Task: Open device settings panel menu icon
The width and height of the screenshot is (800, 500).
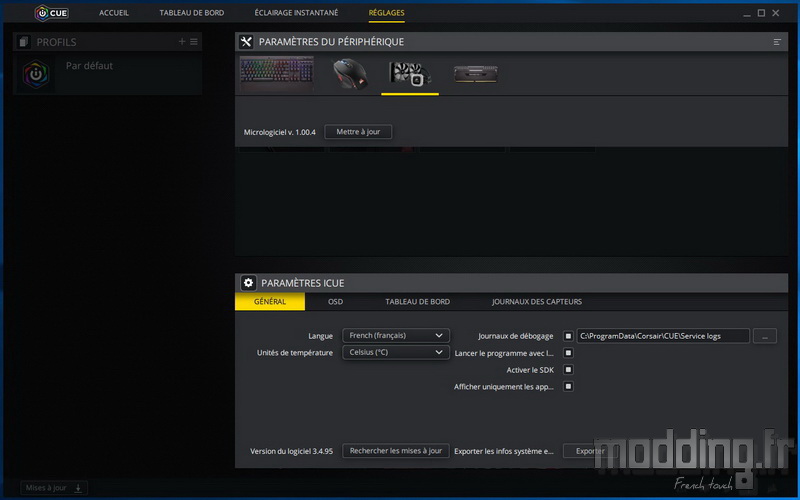Action: [777, 42]
